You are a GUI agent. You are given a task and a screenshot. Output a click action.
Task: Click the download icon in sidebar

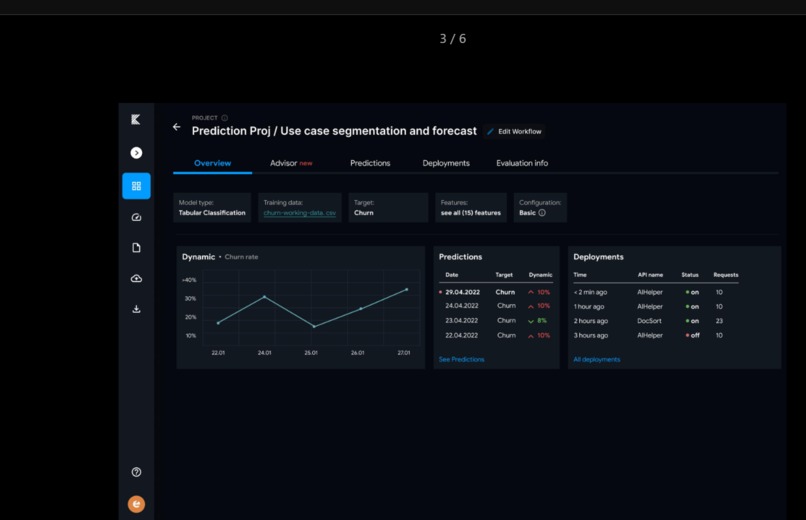136,309
